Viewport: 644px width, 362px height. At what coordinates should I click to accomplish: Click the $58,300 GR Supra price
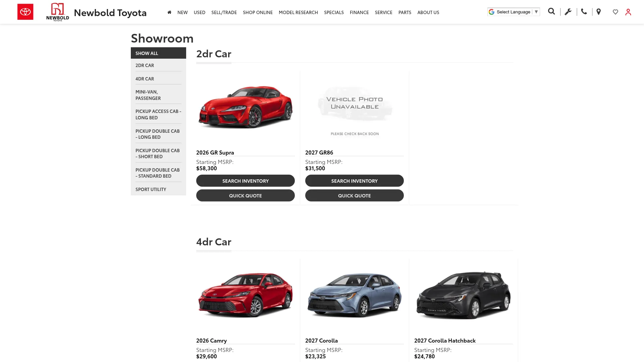click(207, 168)
